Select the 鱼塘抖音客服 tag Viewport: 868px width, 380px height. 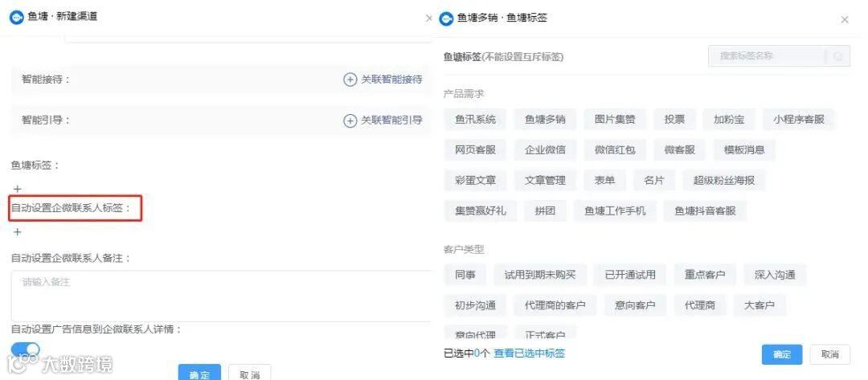[x=705, y=211]
